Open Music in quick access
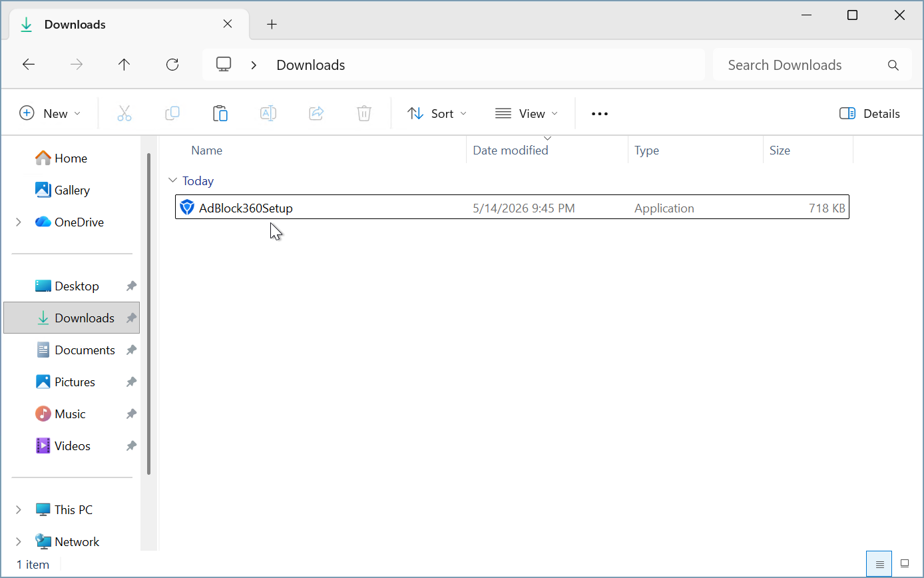 coord(72,414)
